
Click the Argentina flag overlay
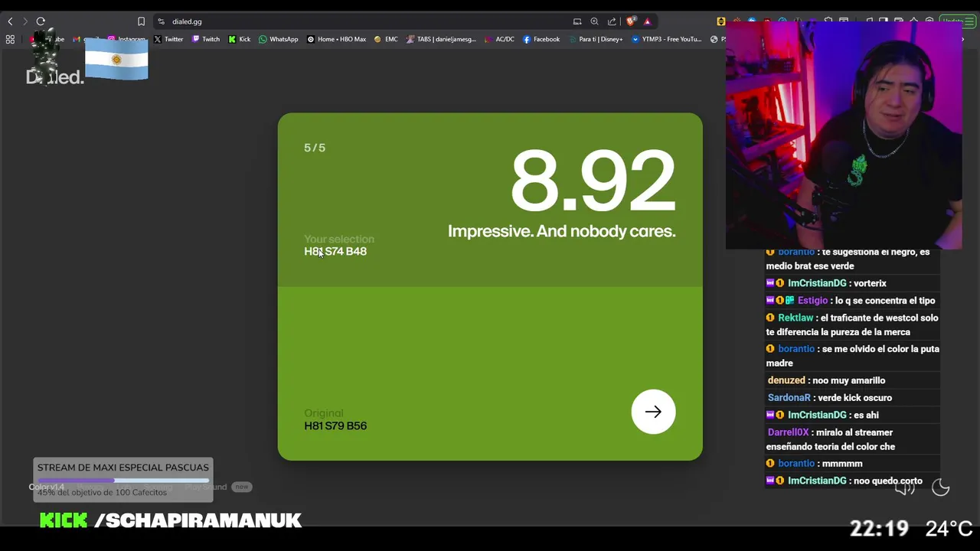click(116, 59)
